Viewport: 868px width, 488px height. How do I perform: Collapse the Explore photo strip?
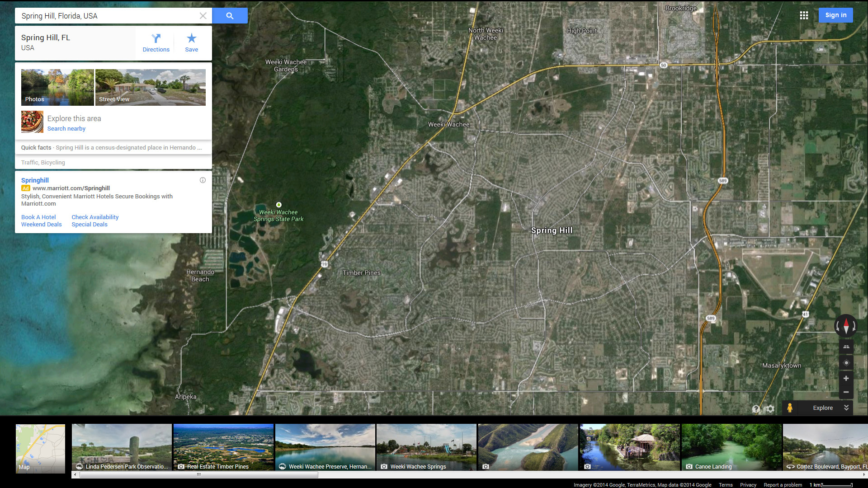pos(846,408)
